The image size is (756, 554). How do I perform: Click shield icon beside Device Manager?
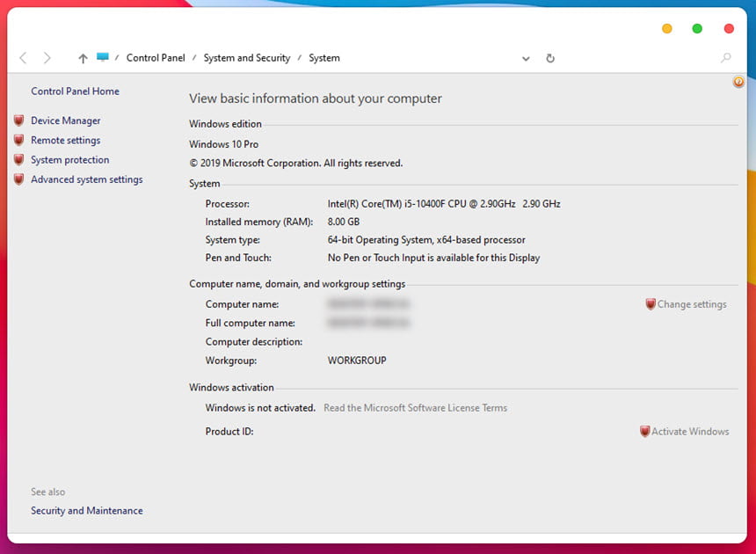[18, 120]
